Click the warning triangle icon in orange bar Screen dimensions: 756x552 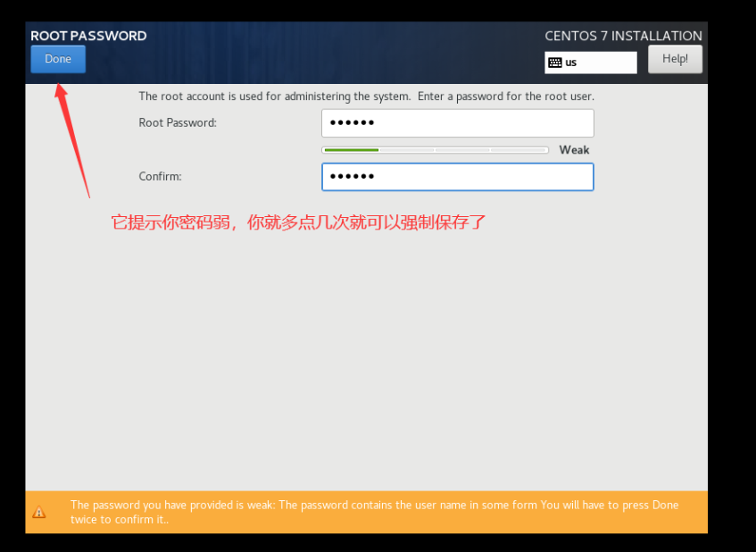coord(39,512)
